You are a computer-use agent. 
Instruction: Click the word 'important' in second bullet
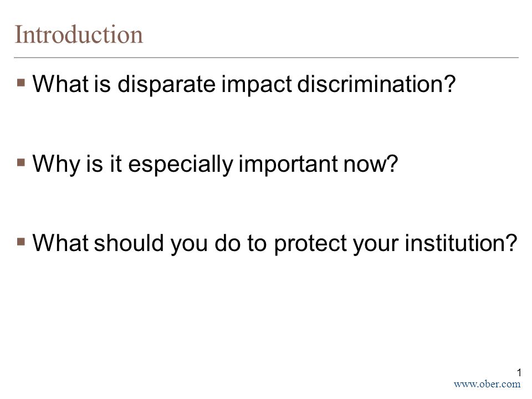point(288,165)
